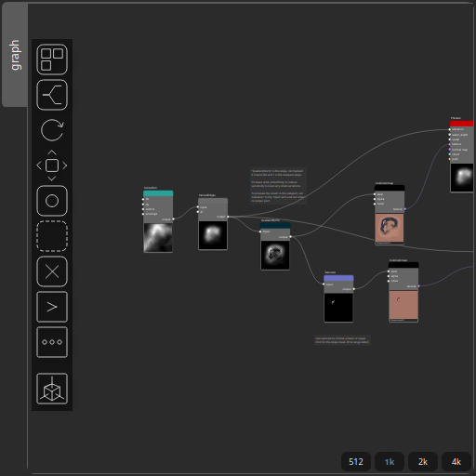Switch to the graph tab

(15, 55)
